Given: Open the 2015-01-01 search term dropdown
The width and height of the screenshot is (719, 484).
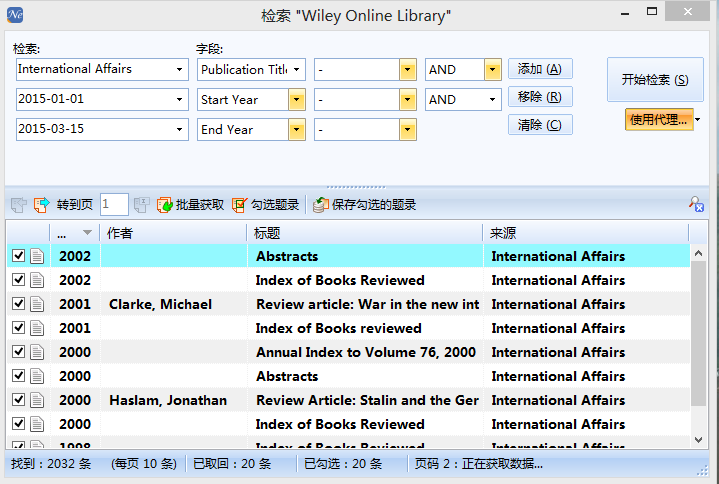Looking at the screenshot, I should (179, 99).
